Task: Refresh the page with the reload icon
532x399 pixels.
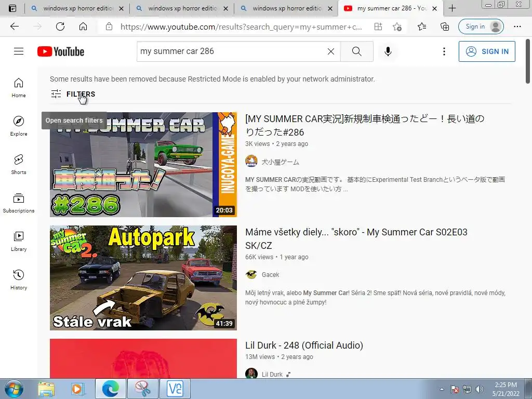Action: (x=60, y=26)
